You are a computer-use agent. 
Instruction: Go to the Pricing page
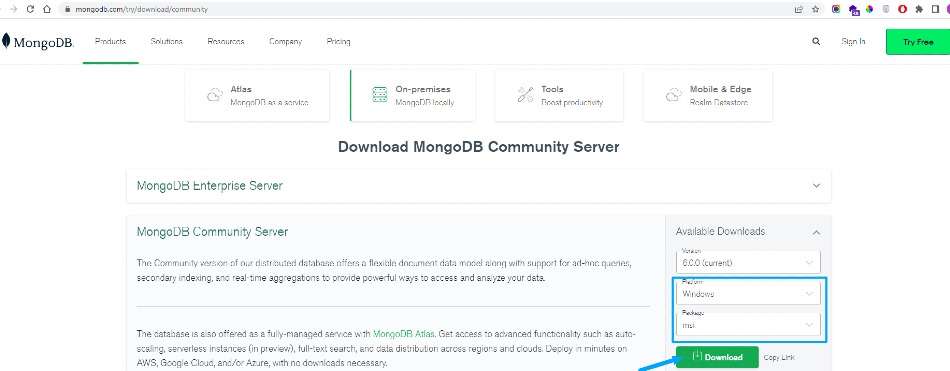(x=338, y=42)
